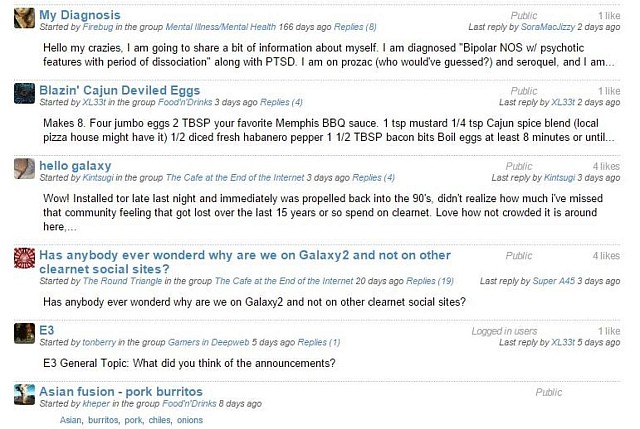Click XL33t's avatar next to Deviled Eggs
Viewport: 640px width, 429px height.
[x=24, y=93]
